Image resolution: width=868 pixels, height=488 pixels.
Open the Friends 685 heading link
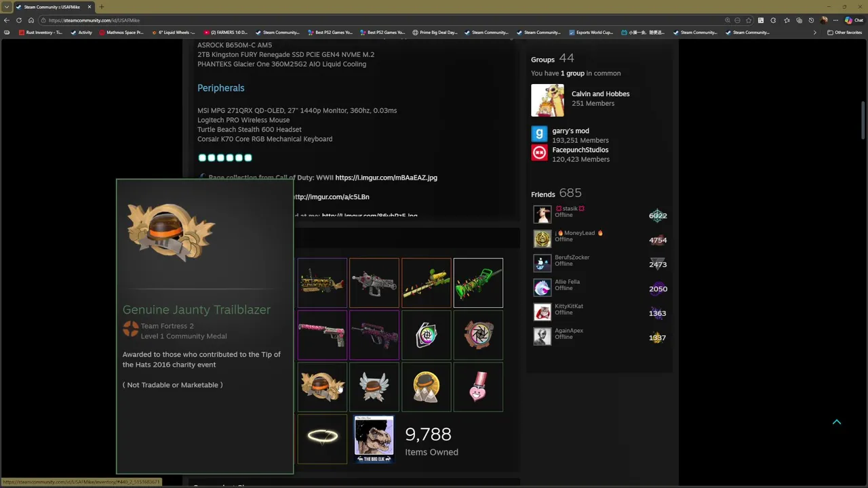(556, 194)
